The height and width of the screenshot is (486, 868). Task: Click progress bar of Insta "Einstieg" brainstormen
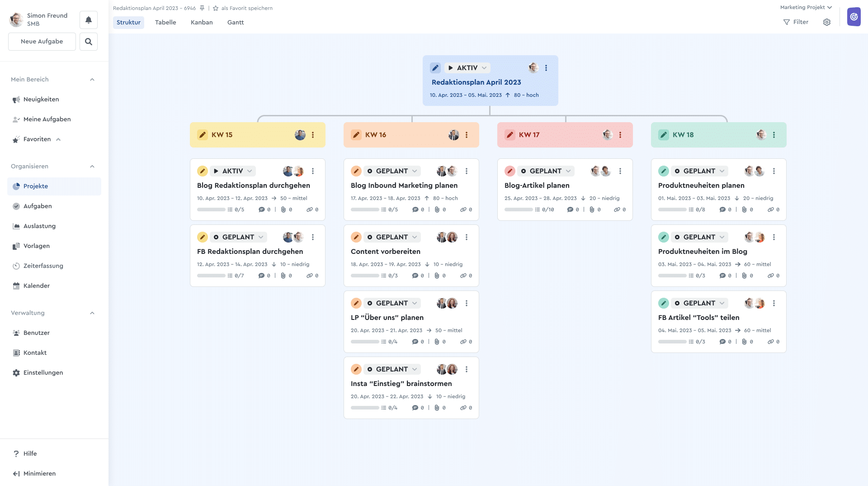[x=365, y=408]
